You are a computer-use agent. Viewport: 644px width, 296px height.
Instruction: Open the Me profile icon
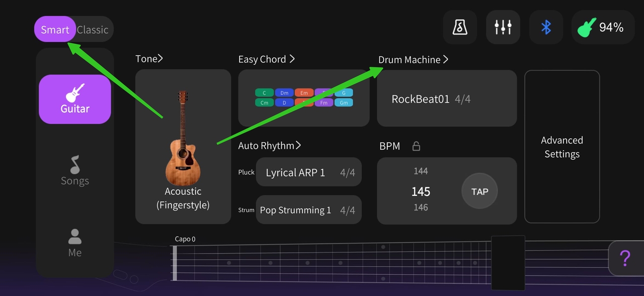point(75,236)
